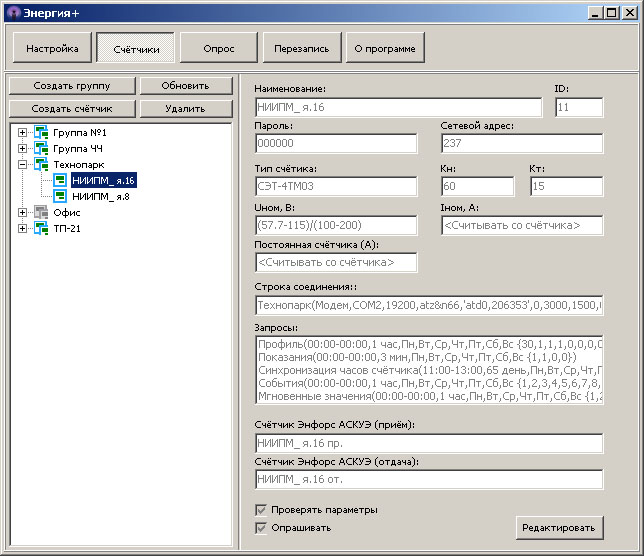Click the Кт field showing 15

567,186
